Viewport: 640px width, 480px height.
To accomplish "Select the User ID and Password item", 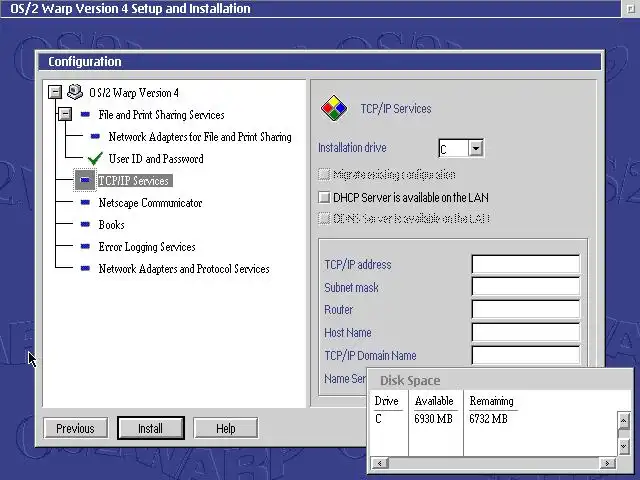I will [x=156, y=159].
